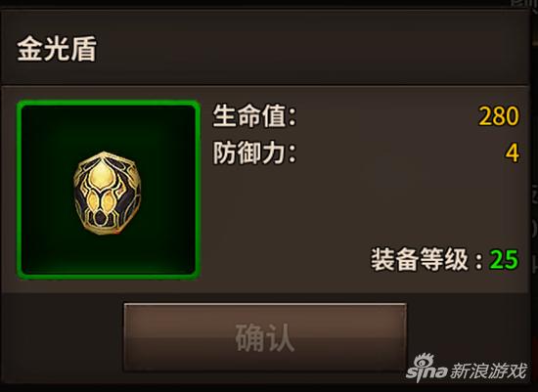Click the defense value 4

pos(512,152)
